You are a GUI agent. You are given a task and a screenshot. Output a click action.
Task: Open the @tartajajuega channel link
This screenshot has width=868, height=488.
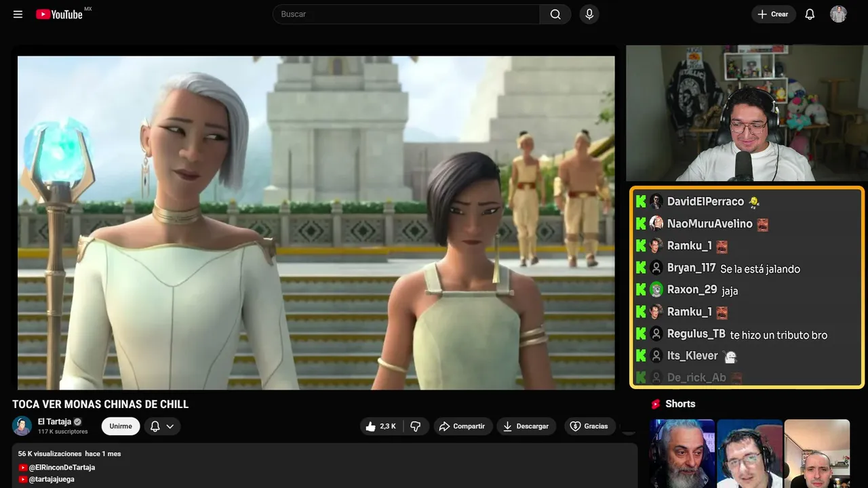52,479
